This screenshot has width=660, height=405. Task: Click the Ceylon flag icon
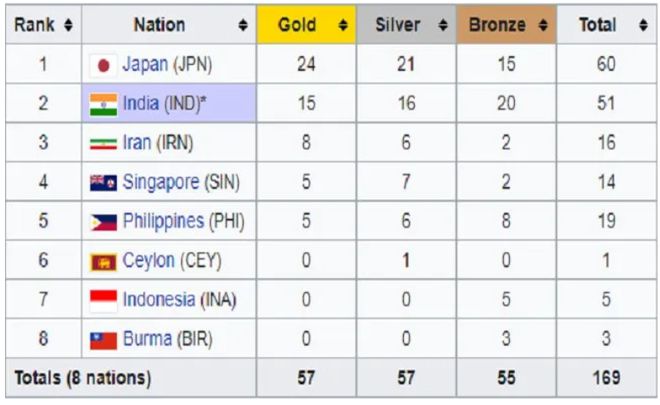coord(103,262)
